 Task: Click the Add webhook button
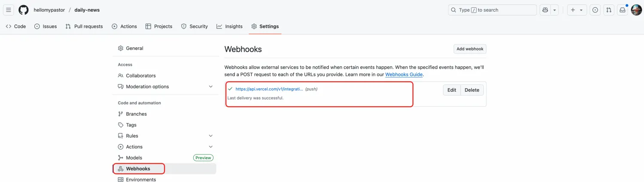[470, 49]
